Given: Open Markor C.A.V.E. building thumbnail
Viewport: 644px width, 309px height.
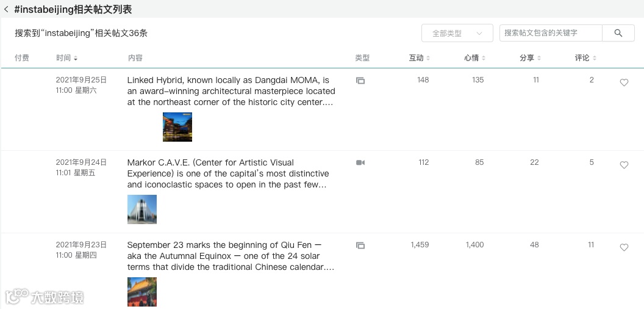Looking at the screenshot, I should 142,209.
